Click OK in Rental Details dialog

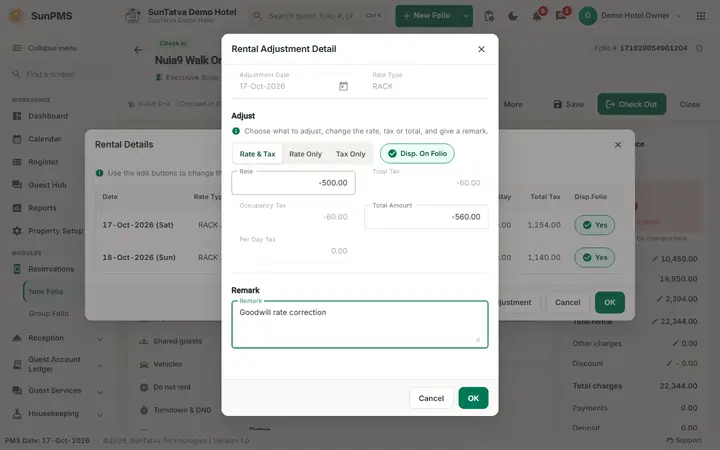(609, 302)
